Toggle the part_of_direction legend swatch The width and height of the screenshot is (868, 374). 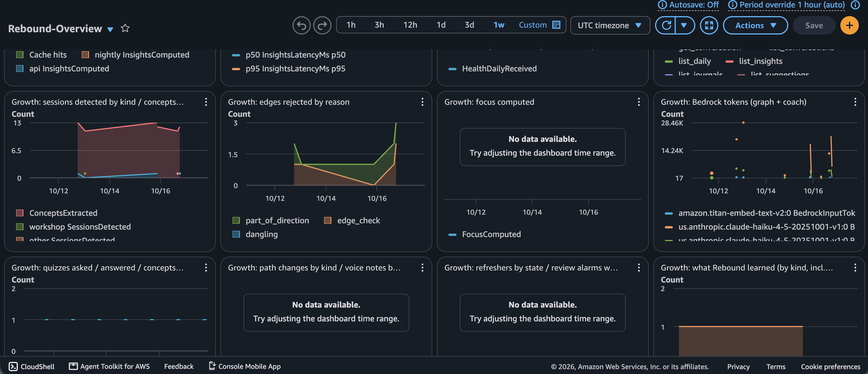(236, 220)
